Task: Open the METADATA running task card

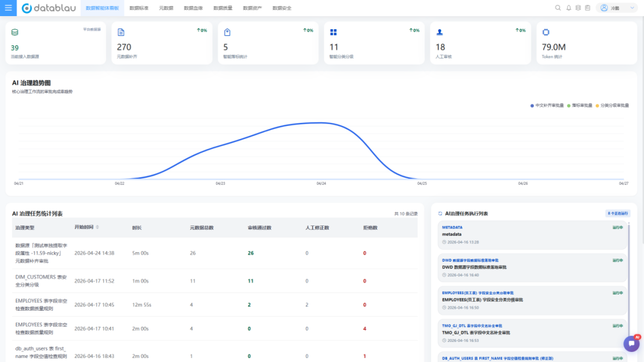Action: [x=531, y=234]
